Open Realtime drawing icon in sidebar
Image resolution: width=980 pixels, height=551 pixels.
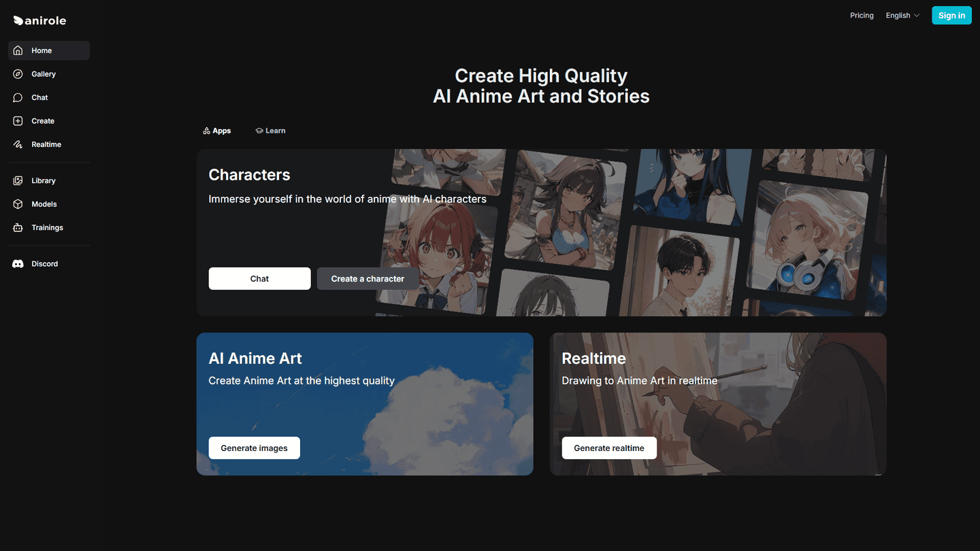coord(18,144)
